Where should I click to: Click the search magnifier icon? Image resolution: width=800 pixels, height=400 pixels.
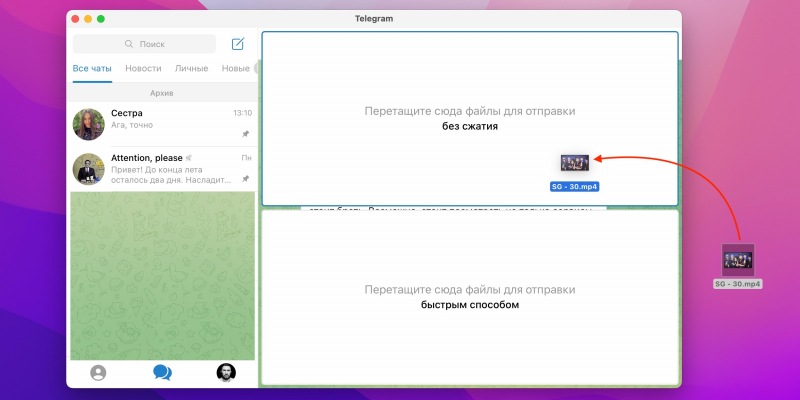[129, 44]
